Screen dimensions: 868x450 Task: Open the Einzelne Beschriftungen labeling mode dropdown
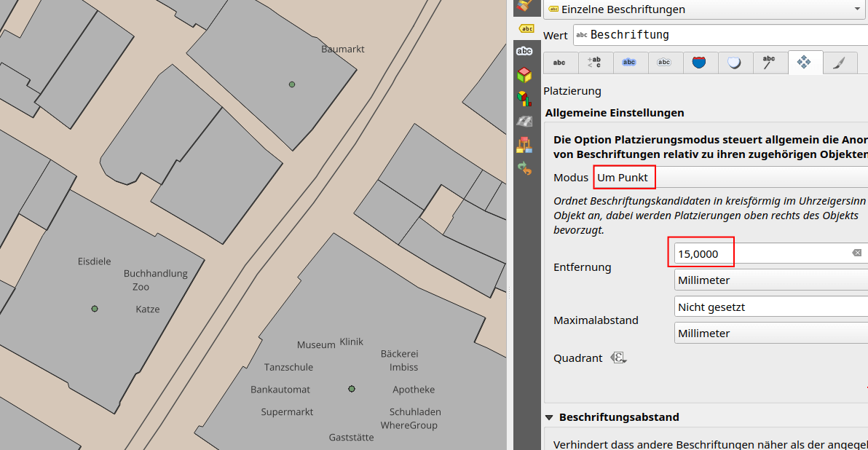(x=703, y=9)
